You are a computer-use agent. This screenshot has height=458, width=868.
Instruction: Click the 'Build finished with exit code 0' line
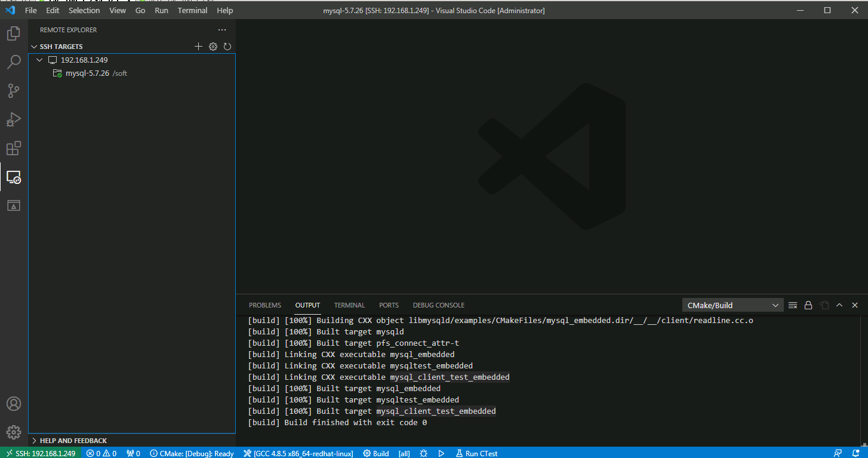(337, 423)
